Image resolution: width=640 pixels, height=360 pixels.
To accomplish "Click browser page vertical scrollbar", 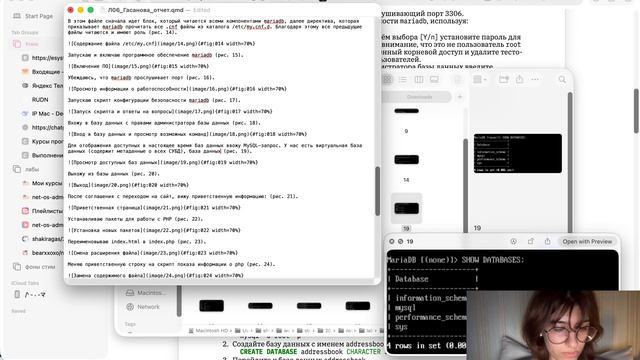I will (636, 111).
